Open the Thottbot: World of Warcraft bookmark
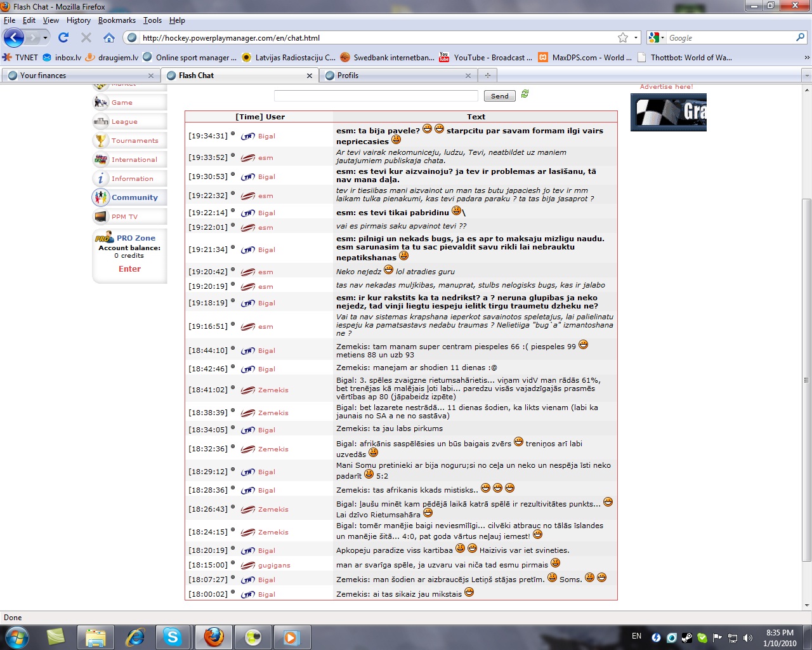 click(684, 57)
